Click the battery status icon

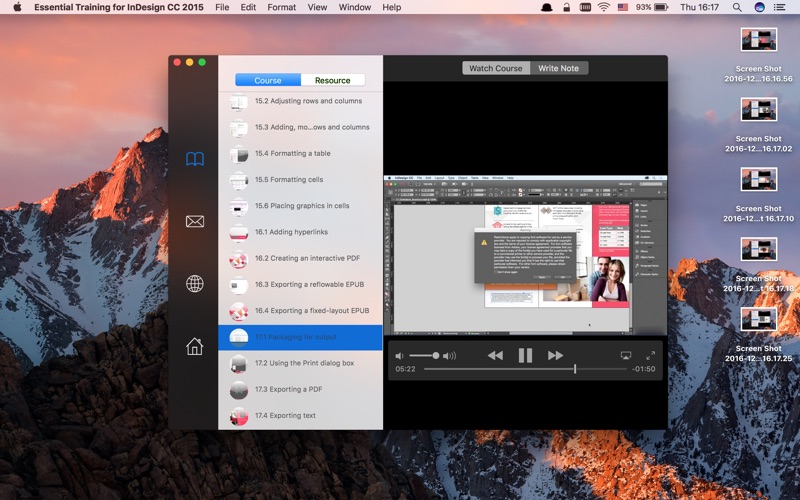[661, 7]
